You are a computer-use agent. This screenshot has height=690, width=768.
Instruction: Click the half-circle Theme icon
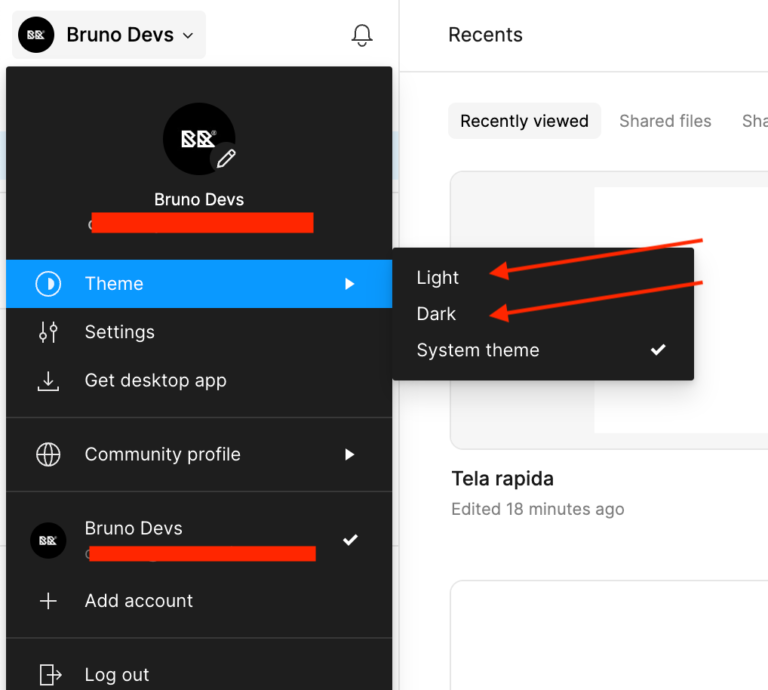coord(48,284)
